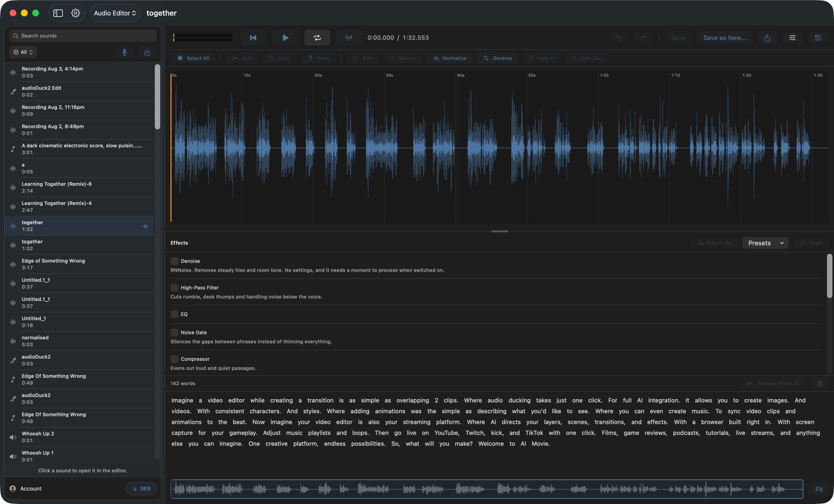Click the panel resize handle below waveform
Image resolution: width=834 pixels, height=504 pixels.
point(499,231)
